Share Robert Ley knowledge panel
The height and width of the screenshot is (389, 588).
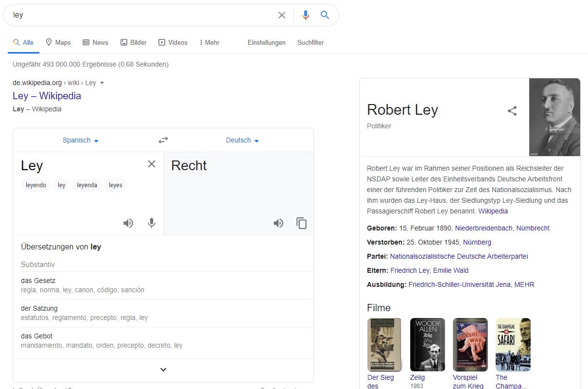(x=512, y=111)
